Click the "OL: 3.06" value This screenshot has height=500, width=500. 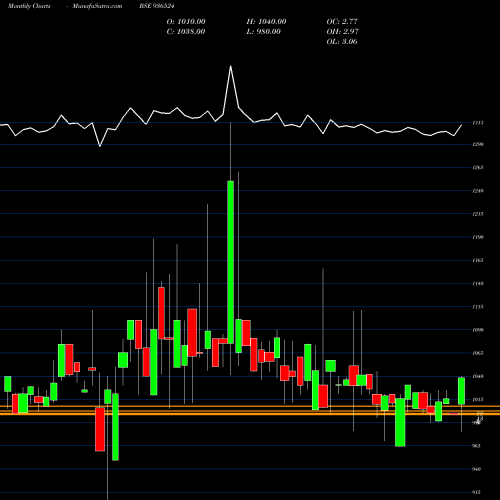(342, 42)
